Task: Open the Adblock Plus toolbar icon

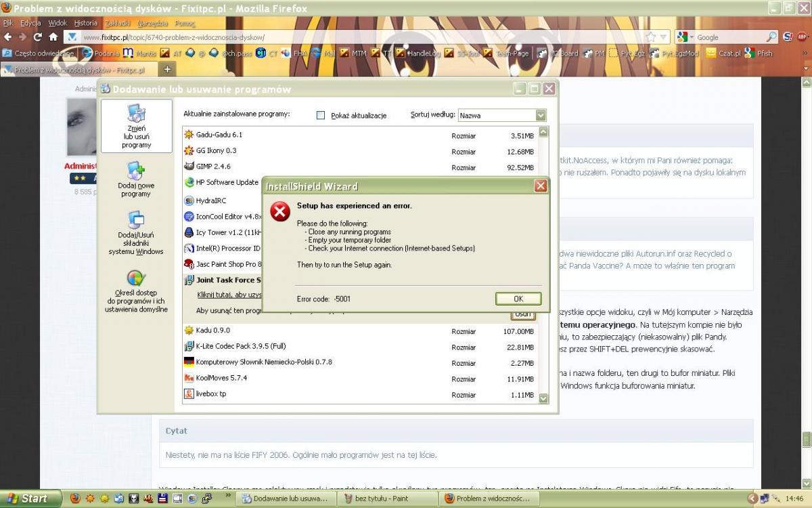Action: (803, 37)
